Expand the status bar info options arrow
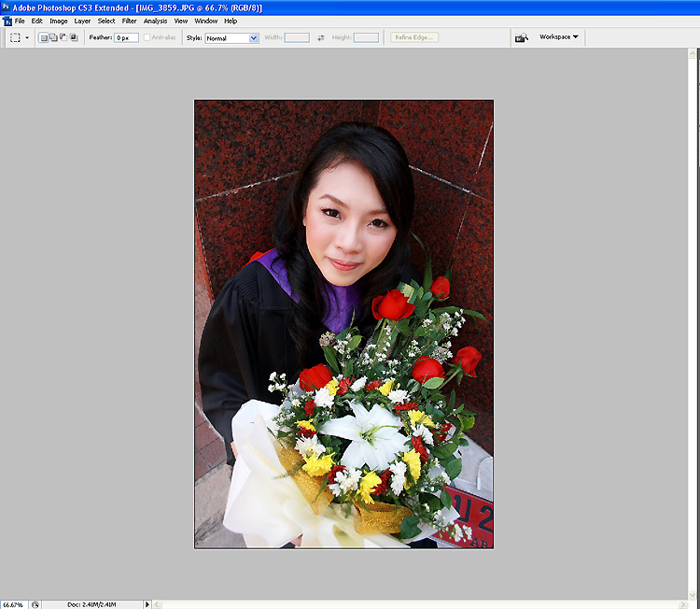Screen dimensions: 700x609 coord(147,604)
